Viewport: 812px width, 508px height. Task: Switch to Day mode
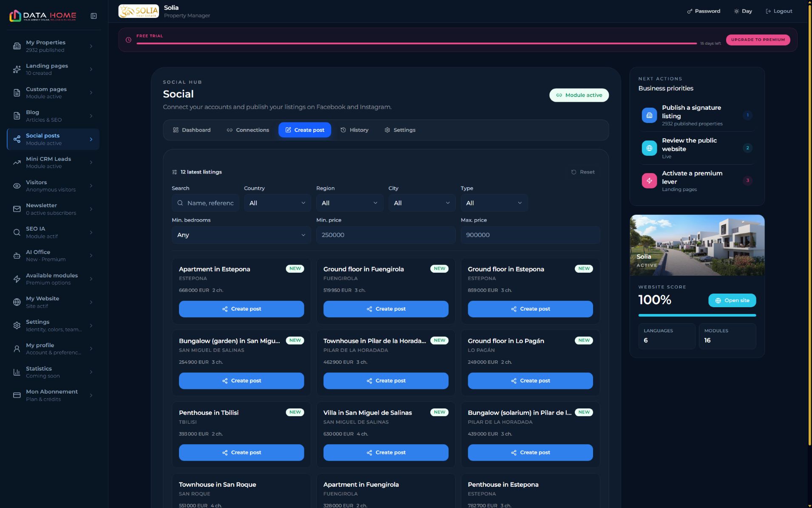click(x=743, y=11)
